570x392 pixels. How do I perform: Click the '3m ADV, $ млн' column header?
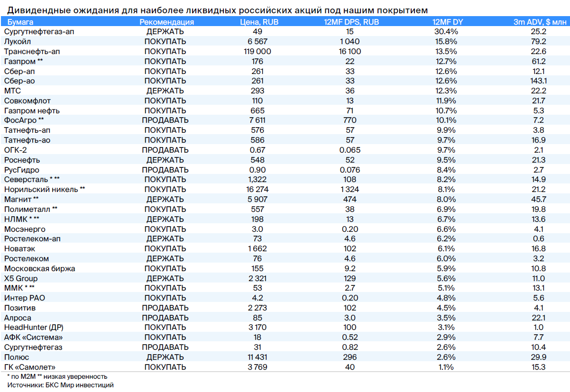click(x=540, y=22)
